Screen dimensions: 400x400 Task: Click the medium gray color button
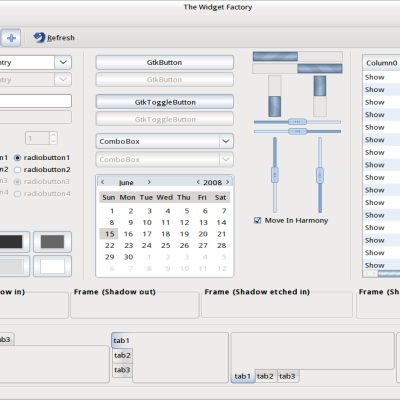tap(52, 242)
